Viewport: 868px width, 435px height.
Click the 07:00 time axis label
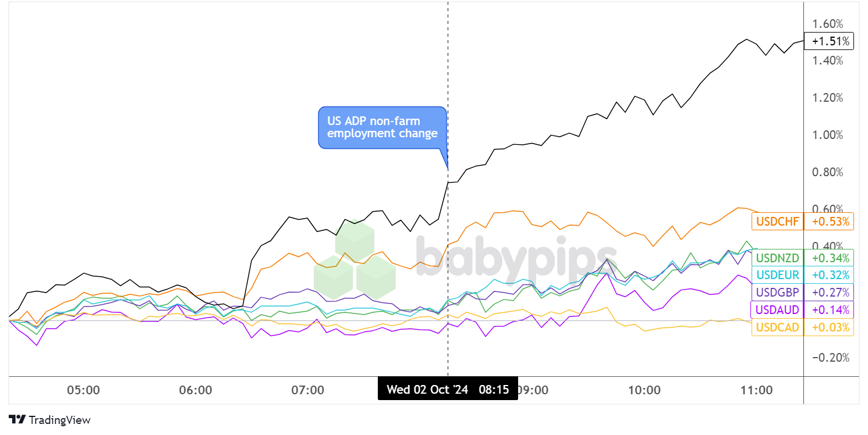pos(308,390)
